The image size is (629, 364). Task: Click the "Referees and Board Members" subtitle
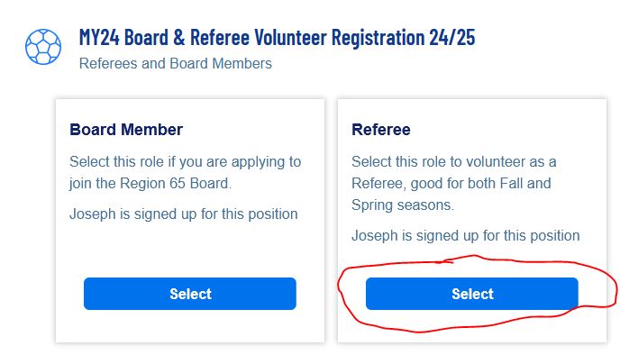[x=175, y=64]
